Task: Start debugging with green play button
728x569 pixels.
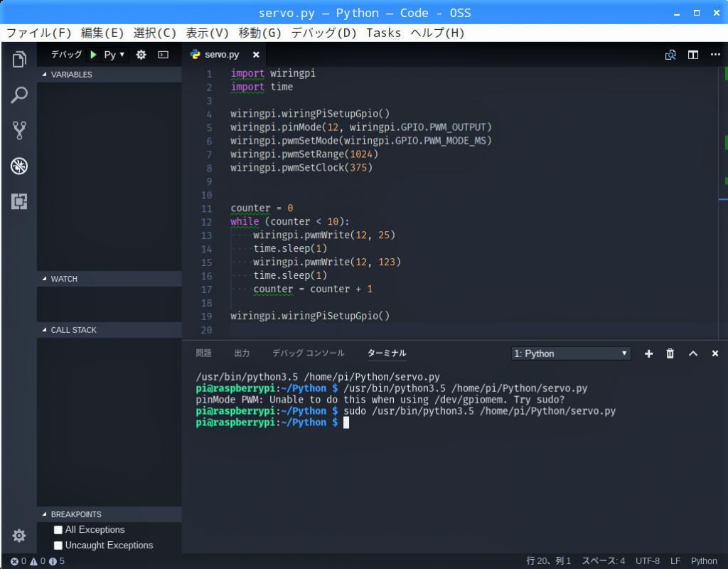Action: pyautogui.click(x=93, y=55)
